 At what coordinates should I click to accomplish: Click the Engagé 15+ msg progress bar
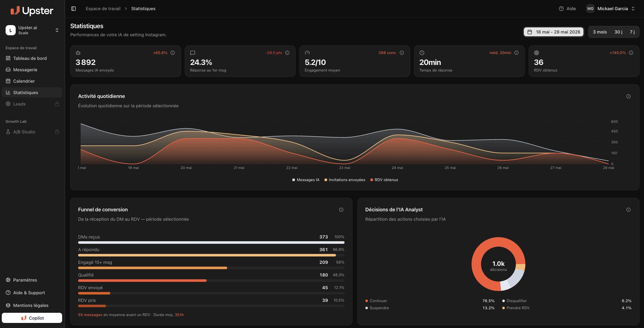click(211, 268)
